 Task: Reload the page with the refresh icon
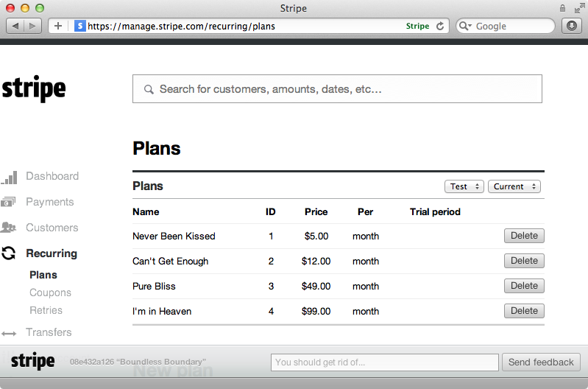pyautogui.click(x=440, y=26)
